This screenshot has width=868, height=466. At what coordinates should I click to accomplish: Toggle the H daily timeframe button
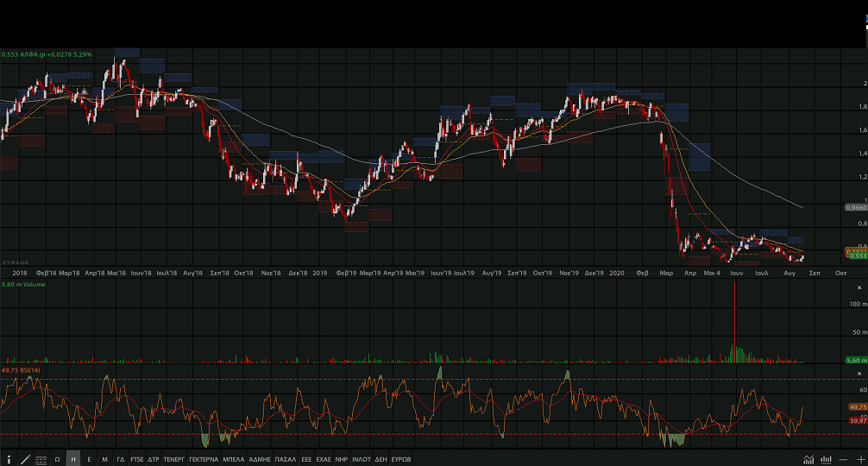pos(73,459)
